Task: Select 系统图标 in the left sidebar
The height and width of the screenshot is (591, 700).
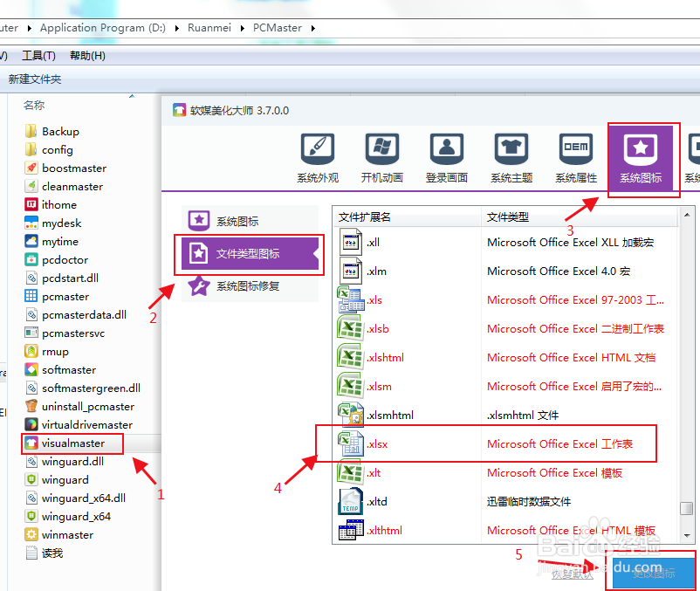Action: 250,221
